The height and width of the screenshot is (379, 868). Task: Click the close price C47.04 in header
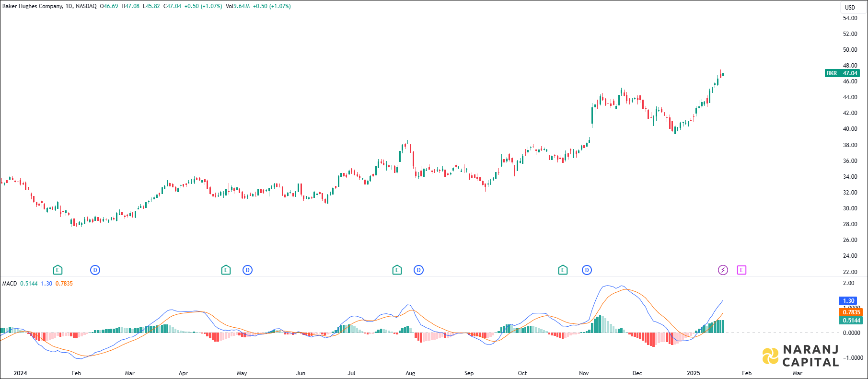[x=173, y=6]
